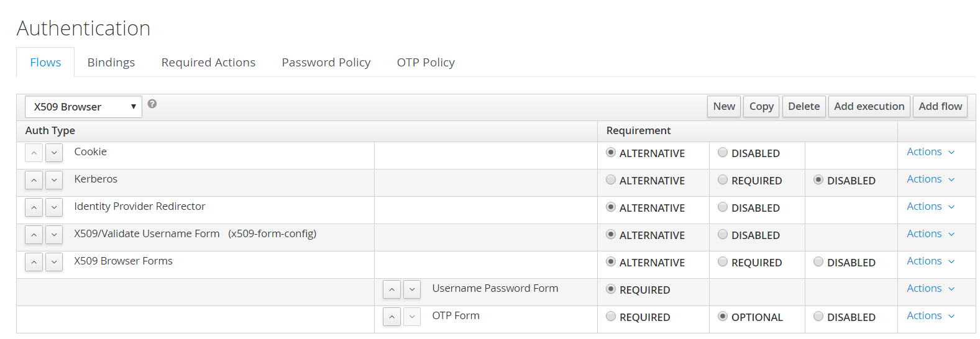980x339 pixels.
Task: Select DISABLED for X509 Browser Forms
Action: pos(818,262)
